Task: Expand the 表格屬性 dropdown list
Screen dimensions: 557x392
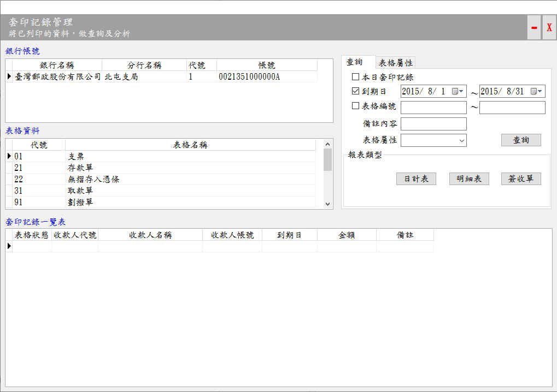Action: pos(462,140)
